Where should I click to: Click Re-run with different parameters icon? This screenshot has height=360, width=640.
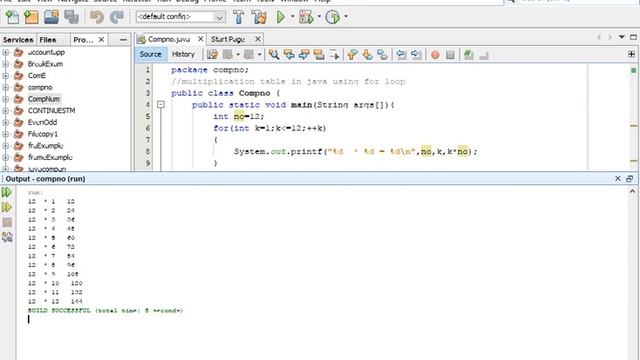(x=7, y=207)
